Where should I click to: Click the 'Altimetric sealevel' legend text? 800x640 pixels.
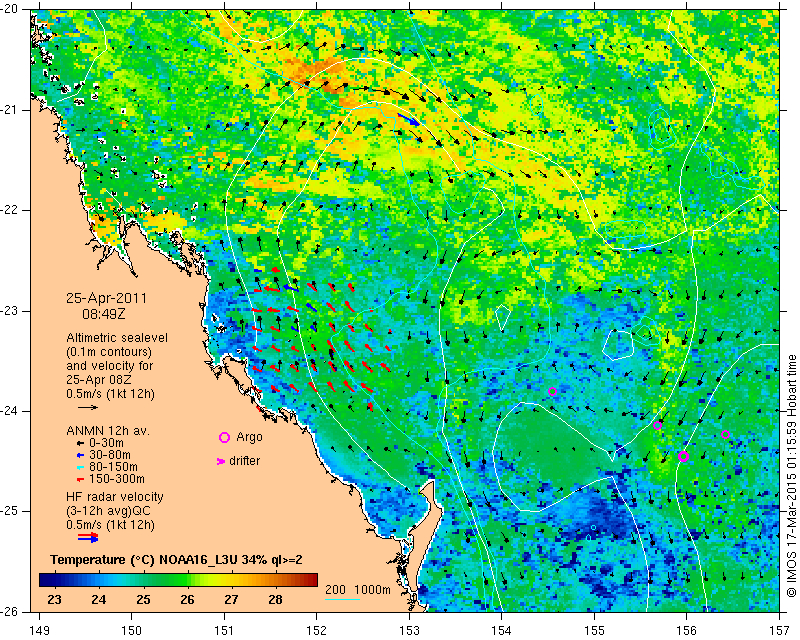pyautogui.click(x=117, y=338)
